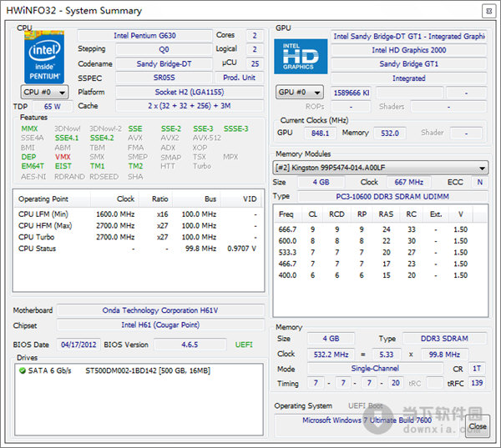Click the red VMX feature label
Viewport: 501px width, 448px height.
[x=63, y=157]
